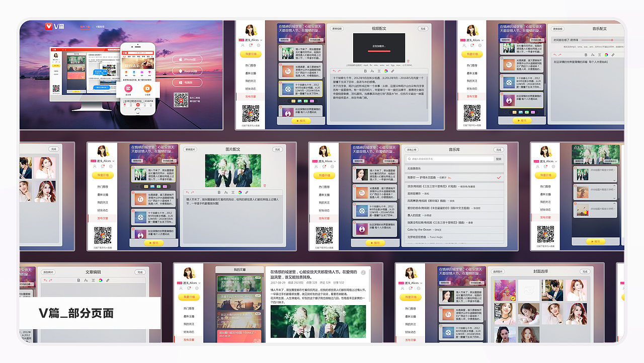Select 最新主播 in the 音乐配文 window sidebar

tap(472, 73)
